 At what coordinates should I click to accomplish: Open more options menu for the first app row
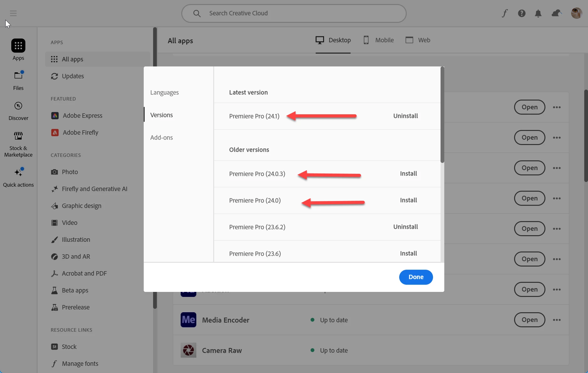point(557,107)
